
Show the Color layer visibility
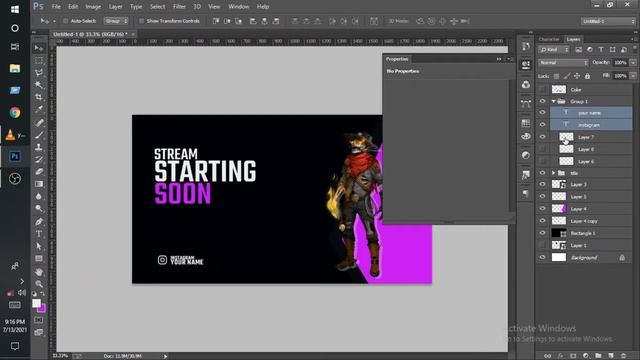542,89
